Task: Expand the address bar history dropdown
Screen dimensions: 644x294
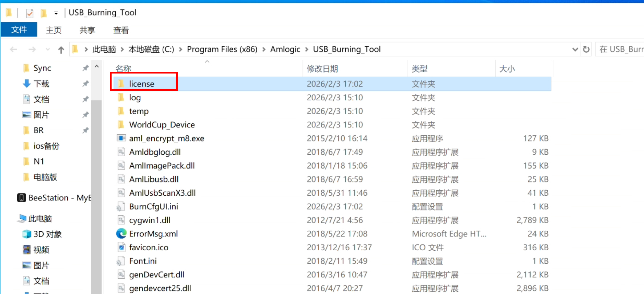Action: coord(575,49)
